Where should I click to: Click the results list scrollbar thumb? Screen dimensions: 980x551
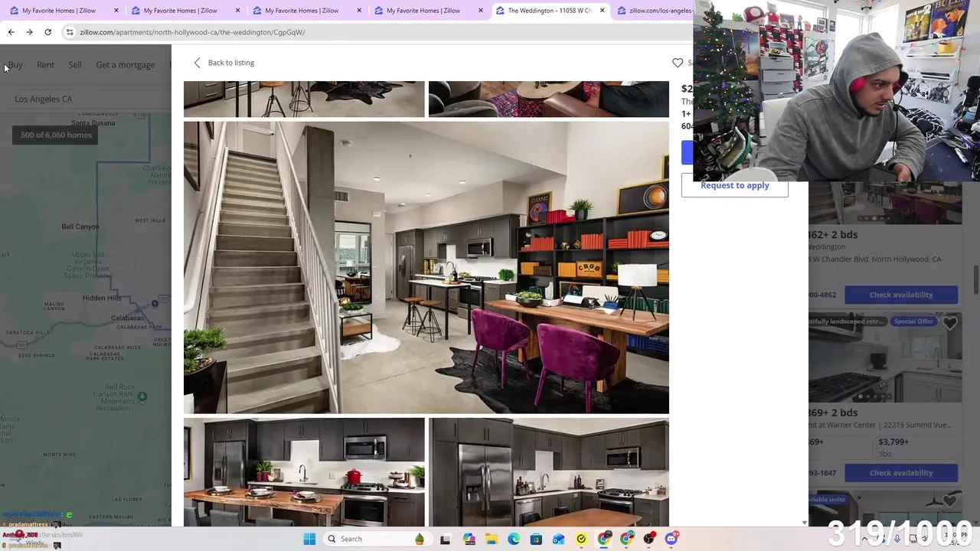[976, 279]
